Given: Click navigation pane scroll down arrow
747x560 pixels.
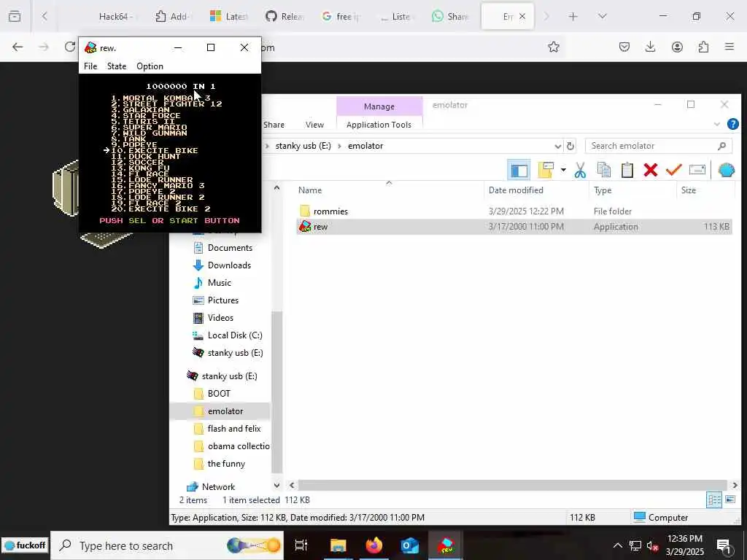Looking at the screenshot, I should point(276,485).
